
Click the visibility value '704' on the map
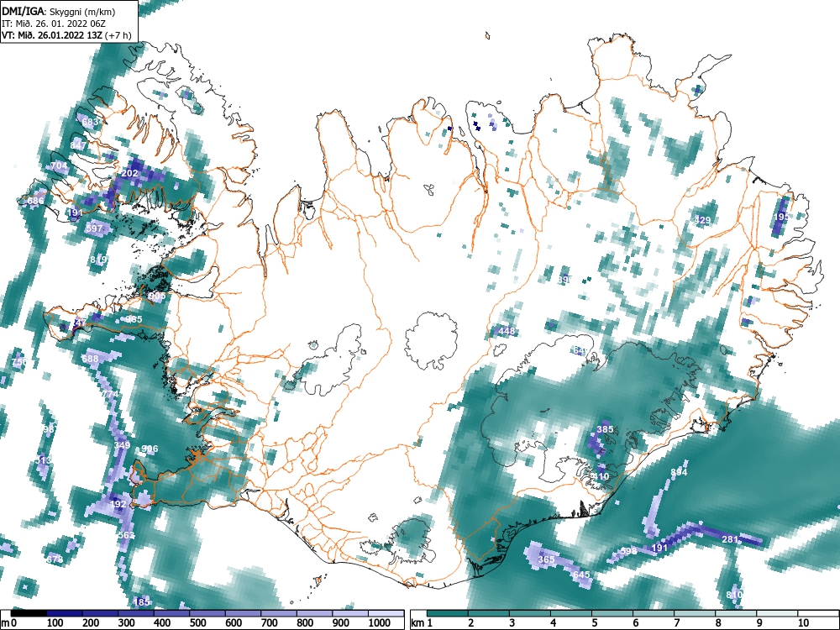click(59, 166)
